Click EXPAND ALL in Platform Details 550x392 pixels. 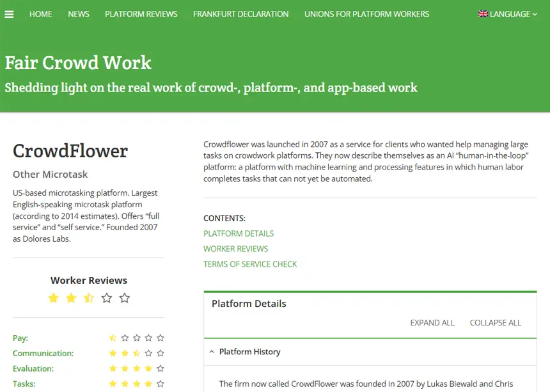point(432,323)
